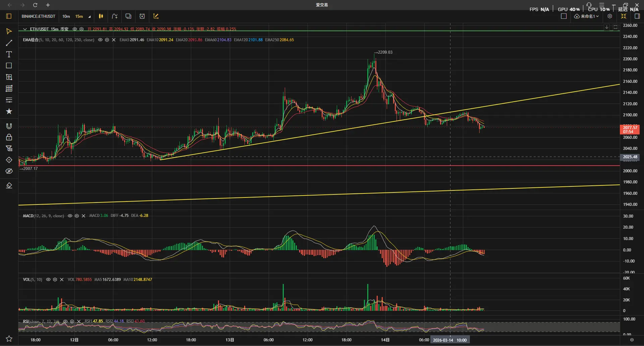
Task: Toggle the magnet snap tool
Action: [x=9, y=126]
